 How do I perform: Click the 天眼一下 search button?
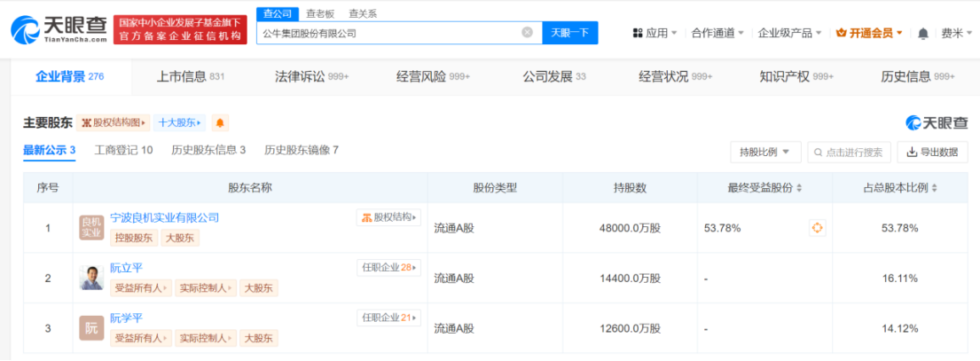(x=570, y=33)
